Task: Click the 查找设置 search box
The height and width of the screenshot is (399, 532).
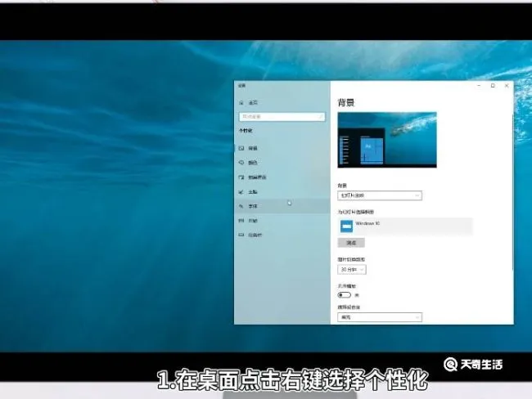Action: point(282,117)
